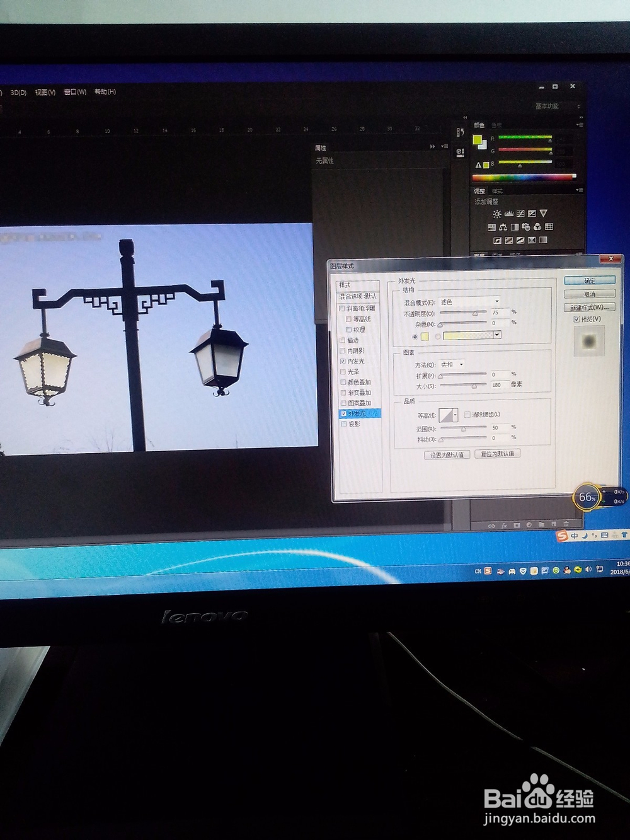Open the 3D panel icon below History

pos(460,152)
